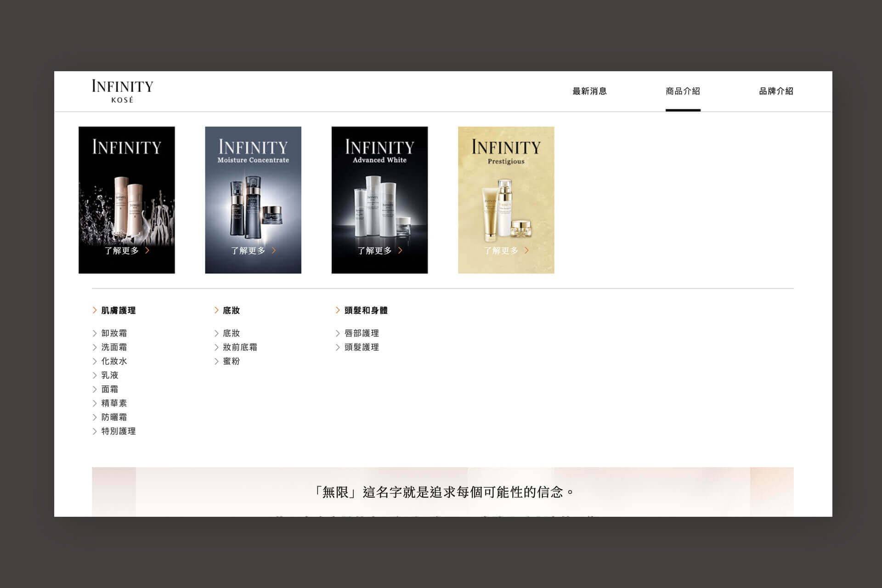This screenshot has height=588, width=882.
Task: Expand the 頭髮和身體 category heading
Action: pos(366,311)
